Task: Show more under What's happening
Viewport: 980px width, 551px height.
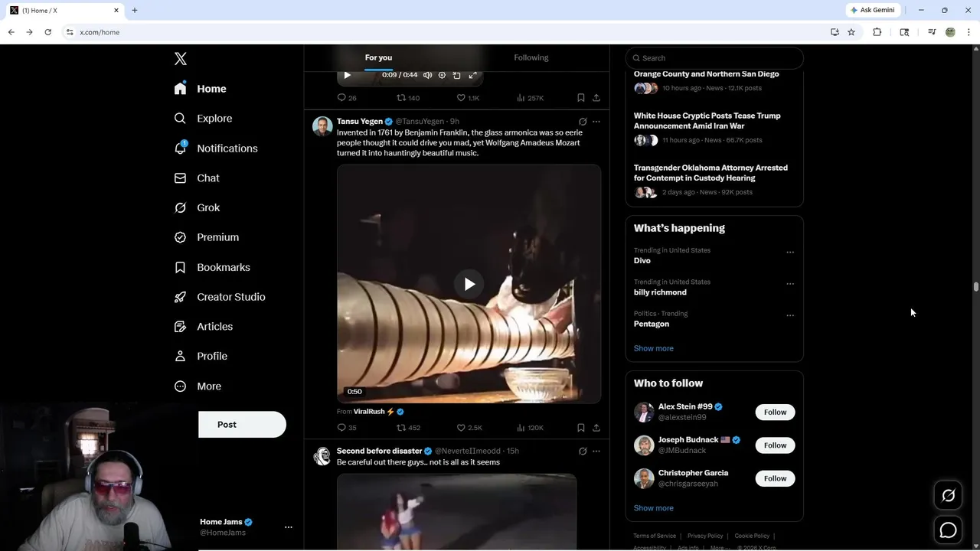Action: coord(654,348)
